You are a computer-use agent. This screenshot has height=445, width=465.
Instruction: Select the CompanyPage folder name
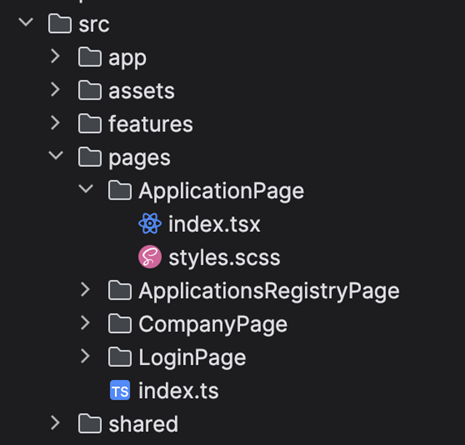pos(213,325)
